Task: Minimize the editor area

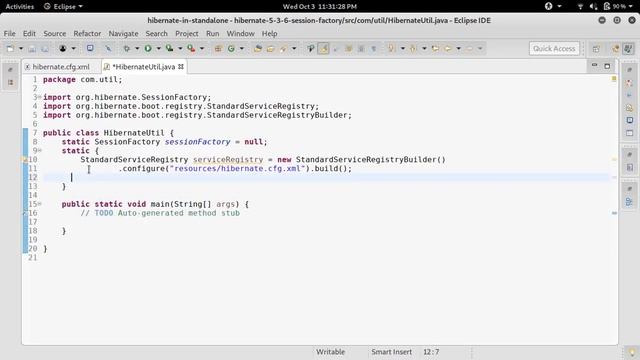Action: [x=594, y=65]
